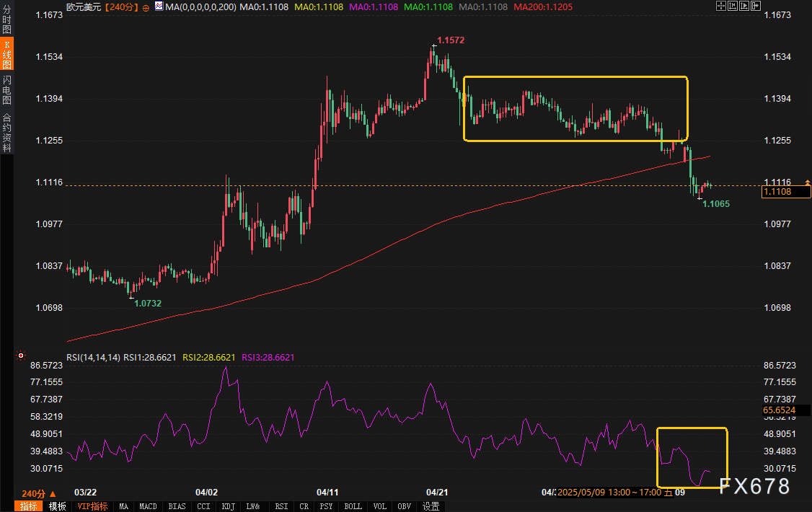
Task: Select the K线图 sidebar tab
Action: point(6,55)
